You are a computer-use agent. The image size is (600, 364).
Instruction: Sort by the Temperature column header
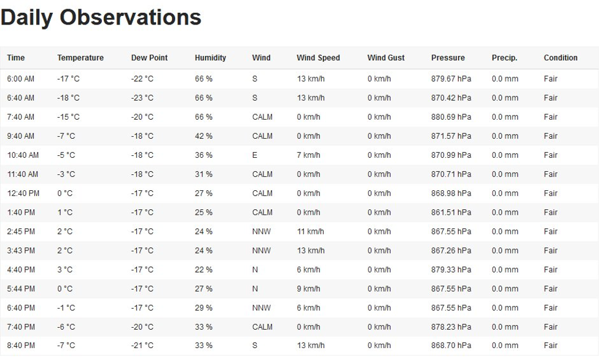[80, 58]
